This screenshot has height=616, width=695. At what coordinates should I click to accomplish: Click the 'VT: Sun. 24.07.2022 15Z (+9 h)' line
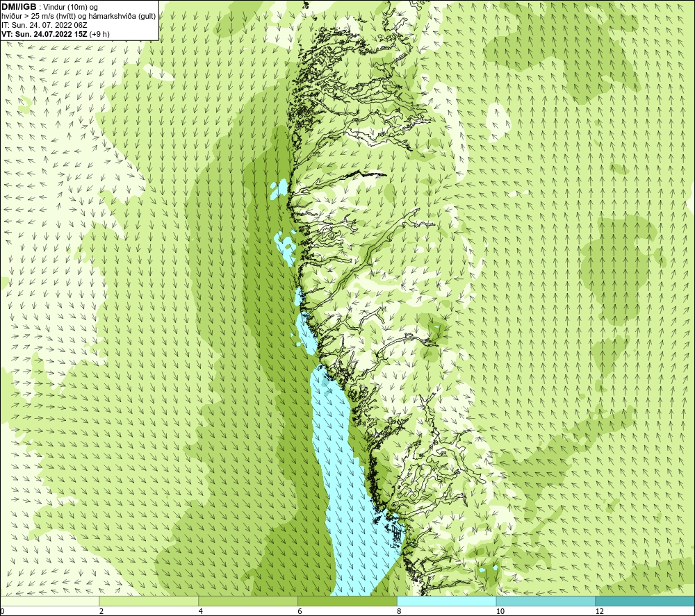[x=56, y=34]
